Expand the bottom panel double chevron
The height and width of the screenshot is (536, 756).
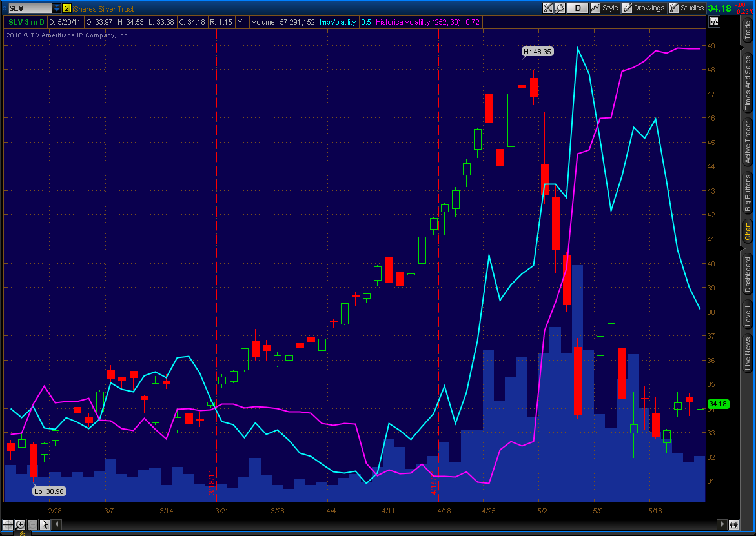(22, 533)
